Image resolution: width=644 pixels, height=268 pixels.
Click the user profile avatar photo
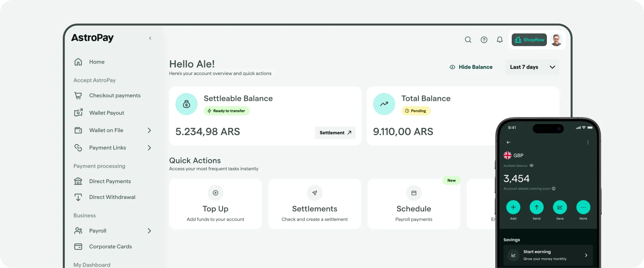point(556,40)
